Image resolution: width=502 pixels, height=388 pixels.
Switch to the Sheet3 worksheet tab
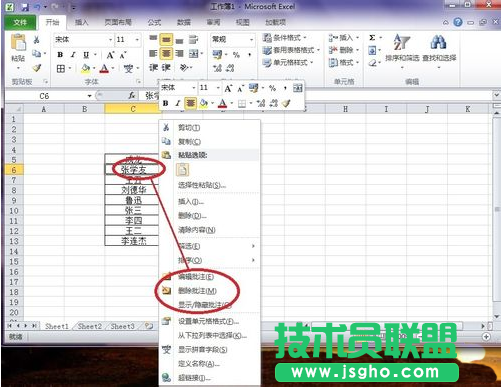coord(122,326)
